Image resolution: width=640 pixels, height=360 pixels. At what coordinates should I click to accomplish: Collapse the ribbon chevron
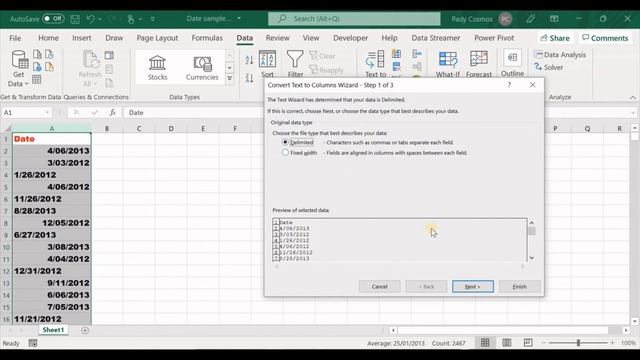pos(633,97)
